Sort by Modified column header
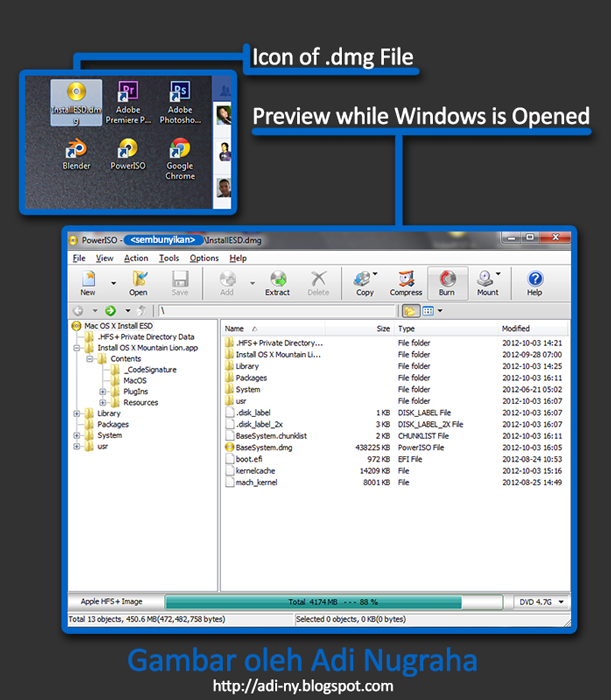 pos(533,329)
